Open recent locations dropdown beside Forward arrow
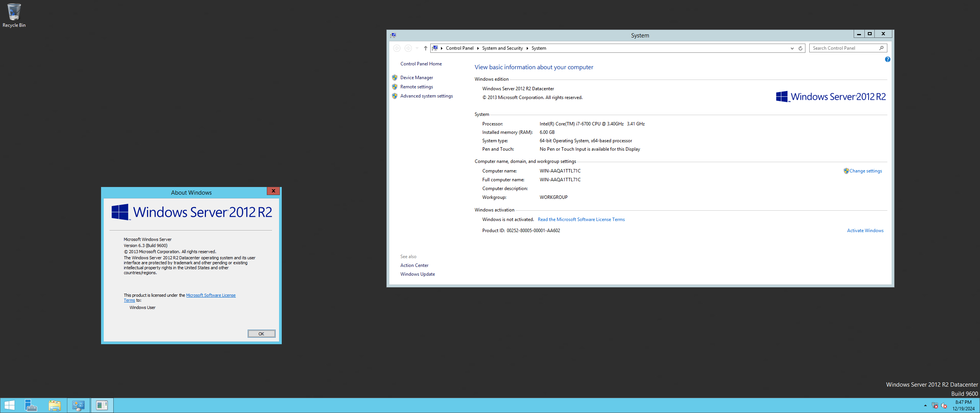The width and height of the screenshot is (980, 413). coord(417,48)
